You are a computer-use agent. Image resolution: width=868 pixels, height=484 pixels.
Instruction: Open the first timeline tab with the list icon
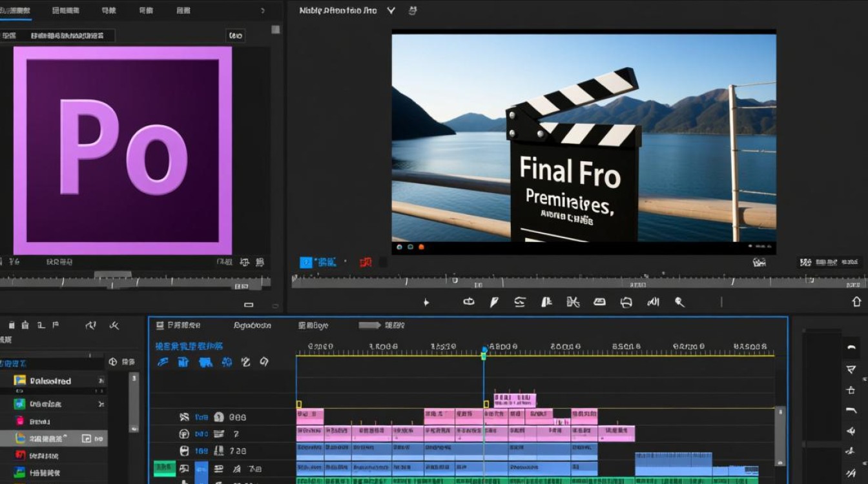[178, 325]
